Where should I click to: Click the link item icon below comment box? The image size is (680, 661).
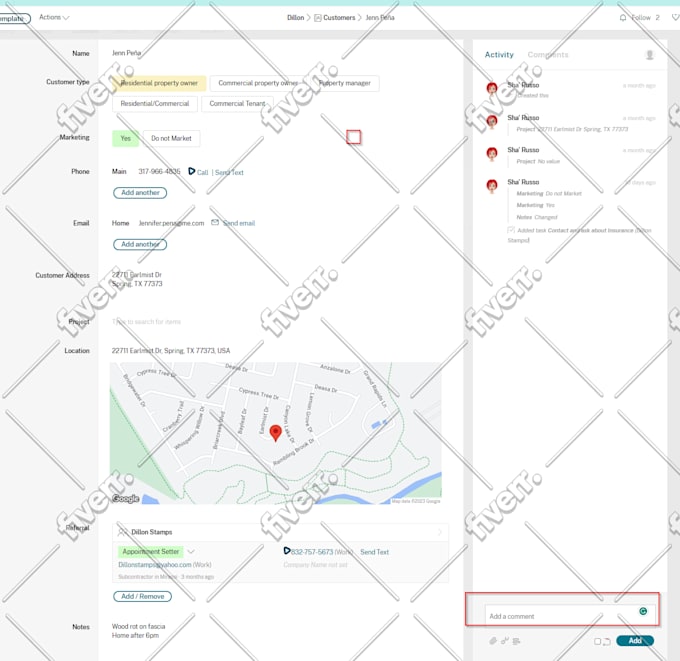(504, 641)
